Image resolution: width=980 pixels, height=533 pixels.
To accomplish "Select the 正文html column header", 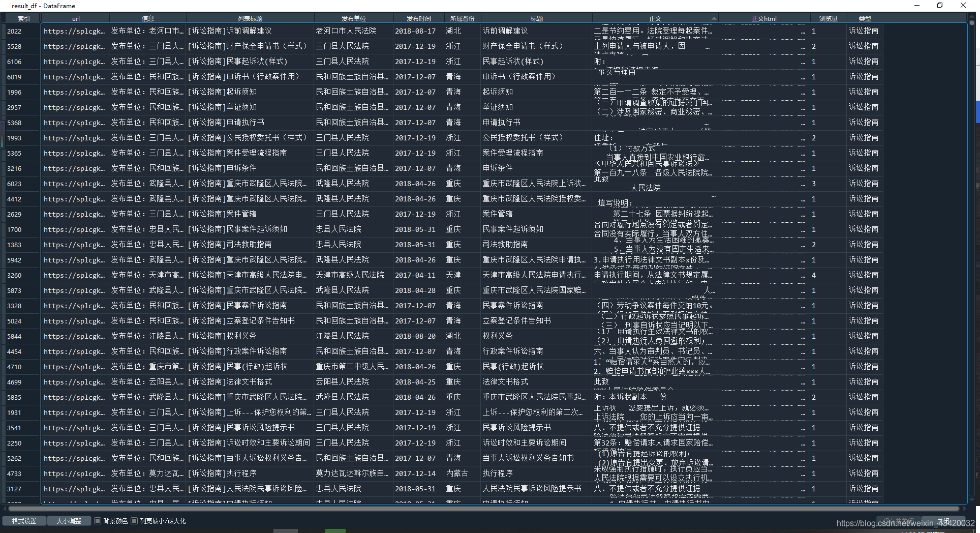I will tap(764, 18).
